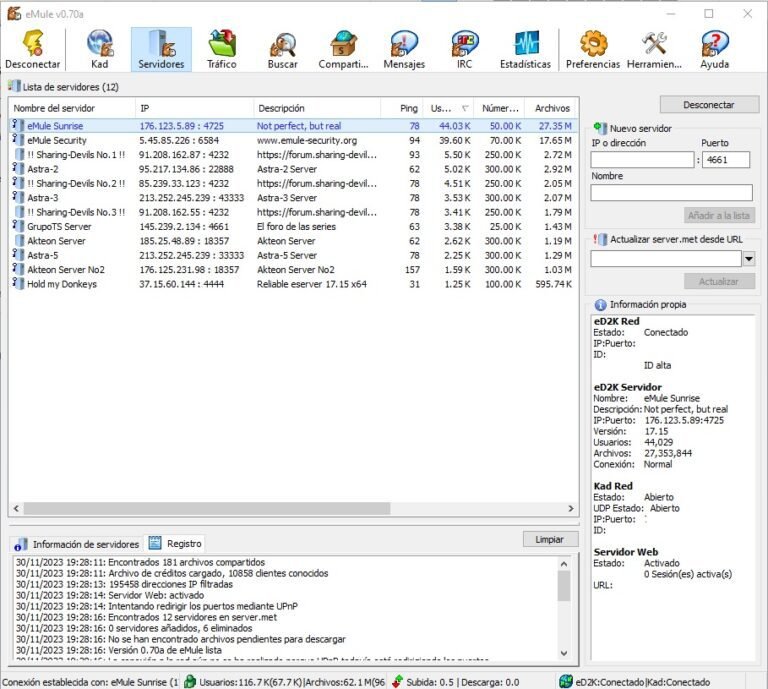Viewport: 768px width, 689px height.
Task: Open the Herramientas tools menu icon
Action: point(654,49)
